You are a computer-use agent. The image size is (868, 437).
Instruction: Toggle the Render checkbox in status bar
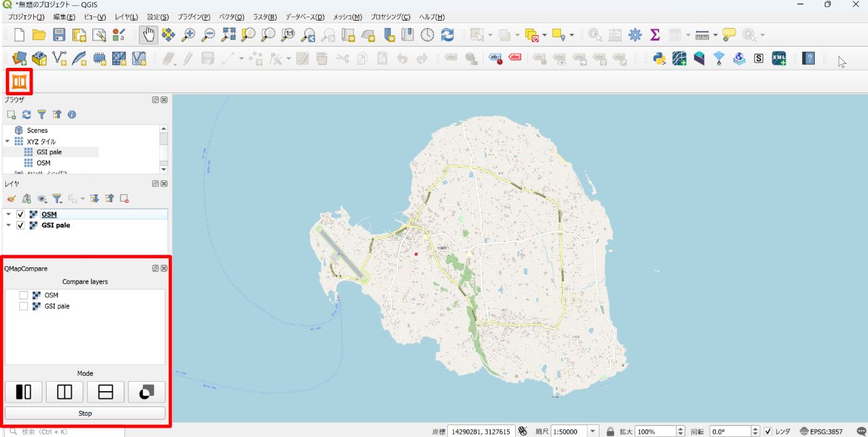pos(768,431)
